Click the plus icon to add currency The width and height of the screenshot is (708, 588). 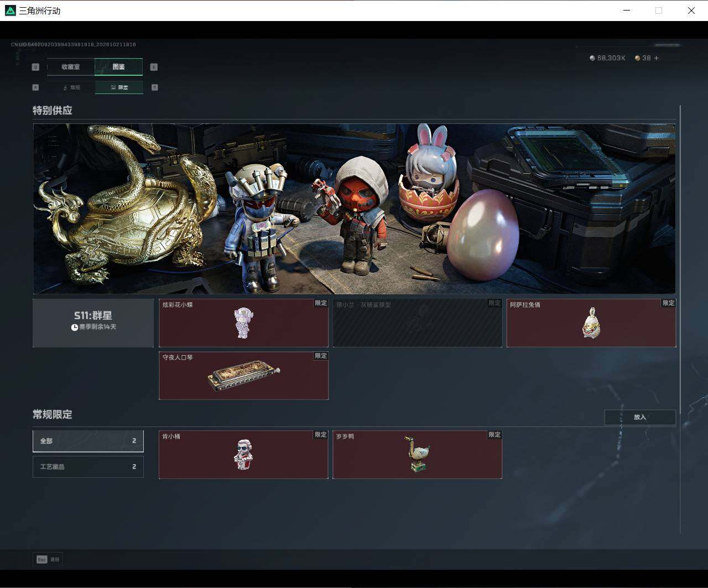pyautogui.click(x=657, y=58)
